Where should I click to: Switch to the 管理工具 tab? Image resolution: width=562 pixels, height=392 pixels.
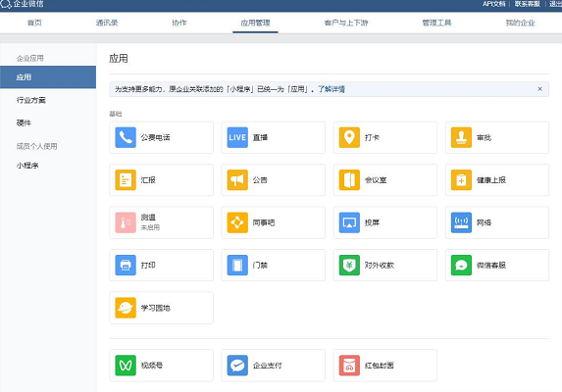pos(436,23)
